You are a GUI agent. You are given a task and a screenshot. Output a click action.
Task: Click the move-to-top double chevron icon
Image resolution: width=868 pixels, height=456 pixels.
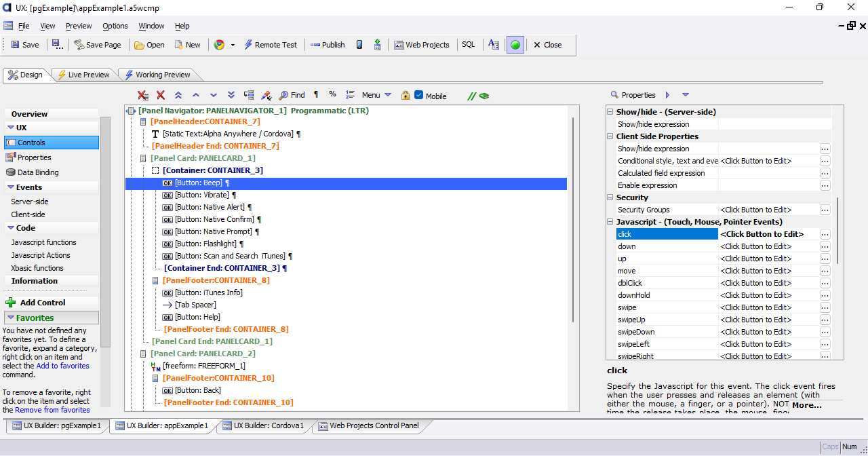(x=178, y=95)
